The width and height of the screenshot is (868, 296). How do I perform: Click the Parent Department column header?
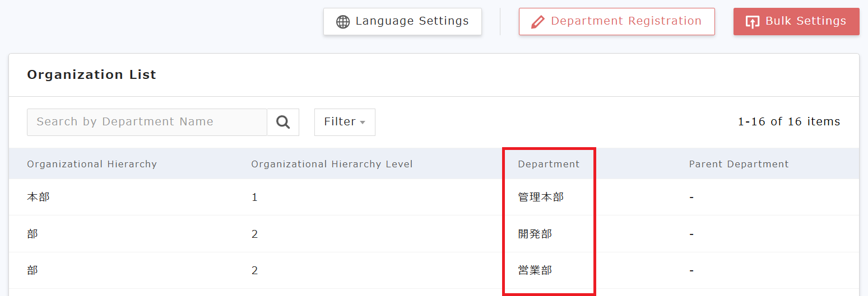(739, 164)
